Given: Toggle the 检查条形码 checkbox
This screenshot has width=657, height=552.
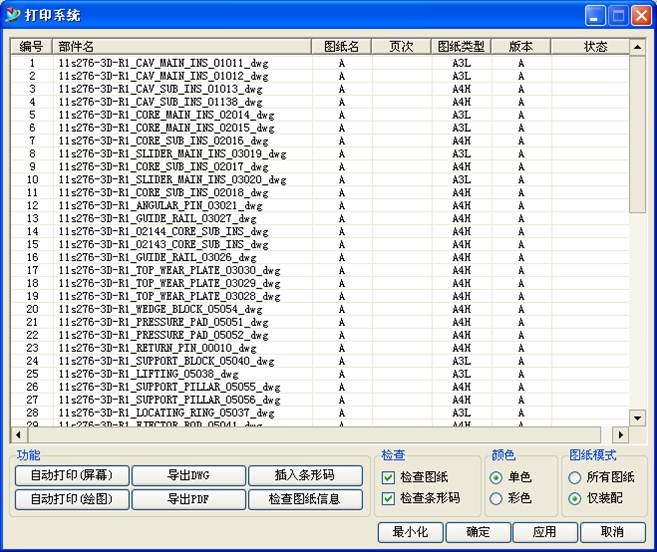Looking at the screenshot, I should [x=388, y=498].
